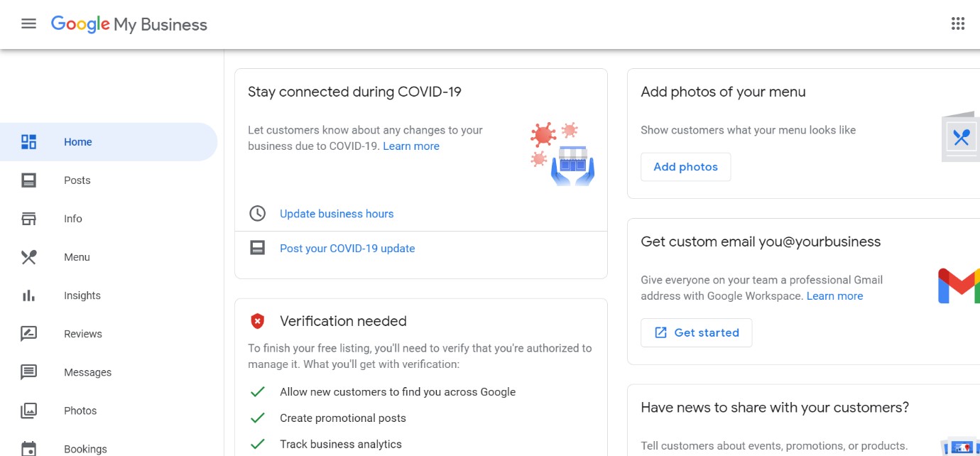
Task: Go to Home in the sidebar
Action: point(109,141)
